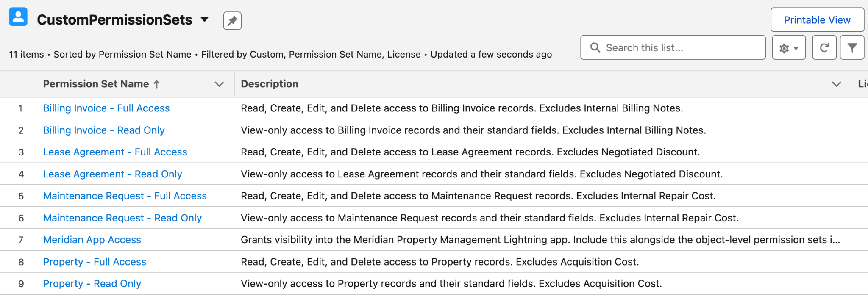Screen dimensions: 868x299
Task: Open Billing Invoice - Read Only
Action: point(104,130)
